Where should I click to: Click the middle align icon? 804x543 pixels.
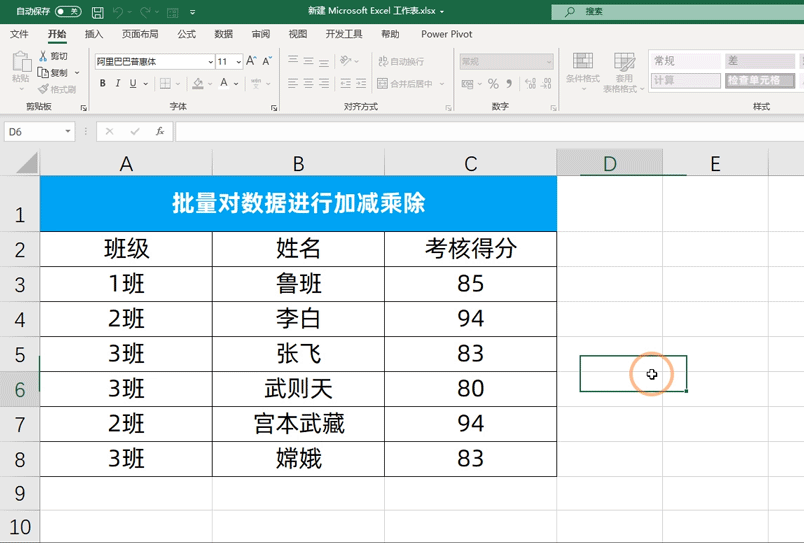tap(308, 61)
